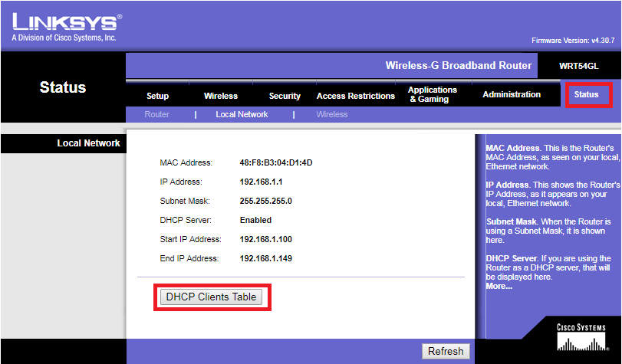Select the Local Network sub-tab

click(242, 114)
